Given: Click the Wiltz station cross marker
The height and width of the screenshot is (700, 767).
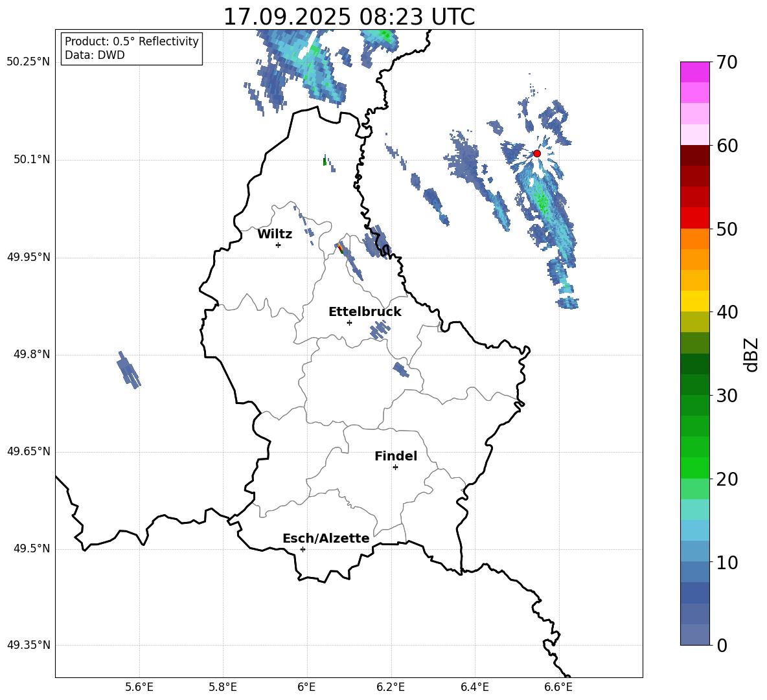Looking at the screenshot, I should tap(279, 245).
